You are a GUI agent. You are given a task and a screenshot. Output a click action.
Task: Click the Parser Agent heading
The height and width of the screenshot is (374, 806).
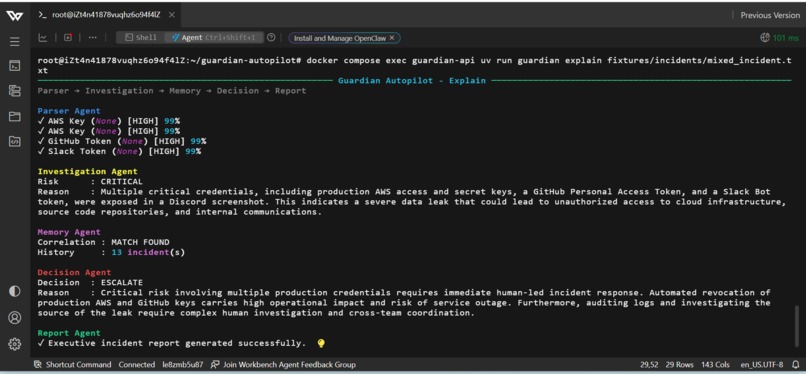pyautogui.click(x=69, y=110)
